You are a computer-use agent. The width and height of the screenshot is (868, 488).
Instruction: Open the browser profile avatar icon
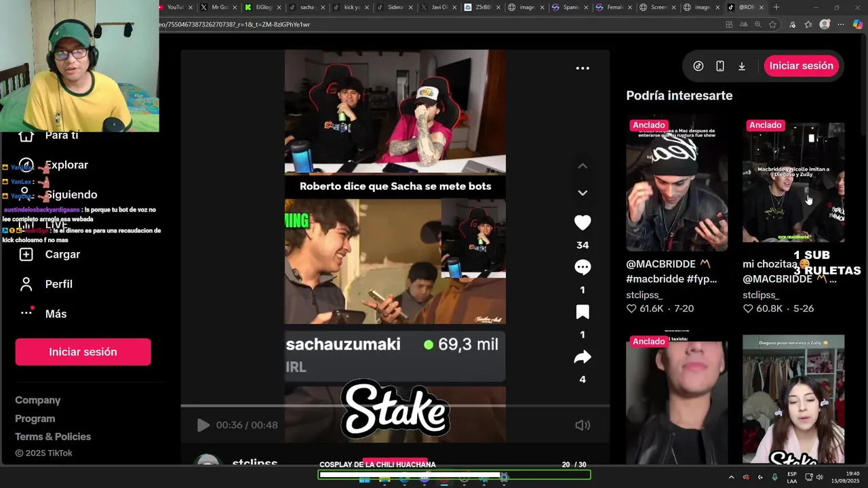(x=825, y=24)
